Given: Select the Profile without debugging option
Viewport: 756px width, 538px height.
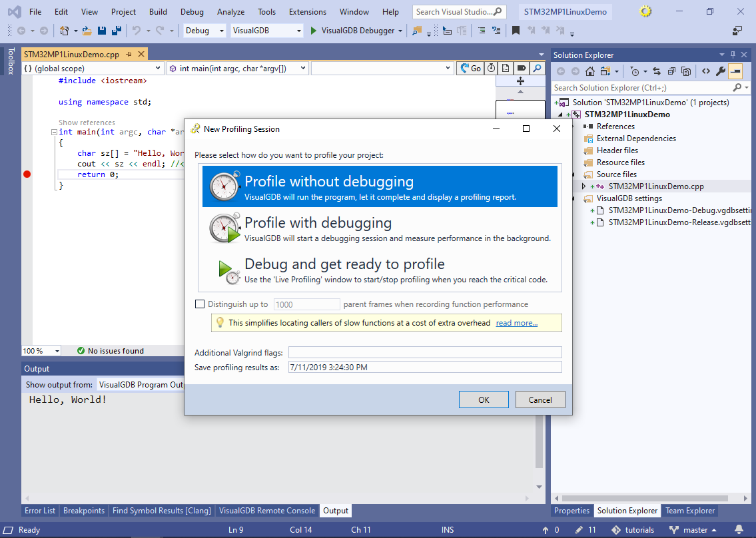Looking at the screenshot, I should (x=380, y=186).
